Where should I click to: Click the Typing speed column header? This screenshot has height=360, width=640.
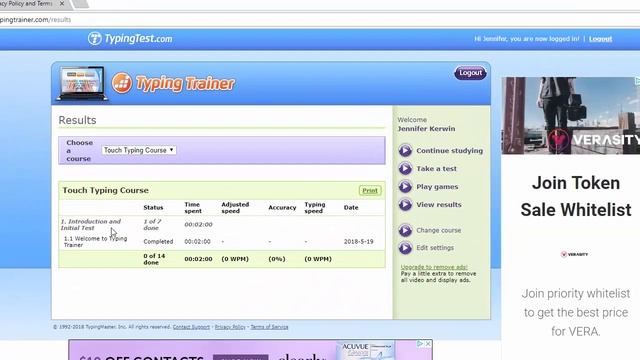point(315,207)
